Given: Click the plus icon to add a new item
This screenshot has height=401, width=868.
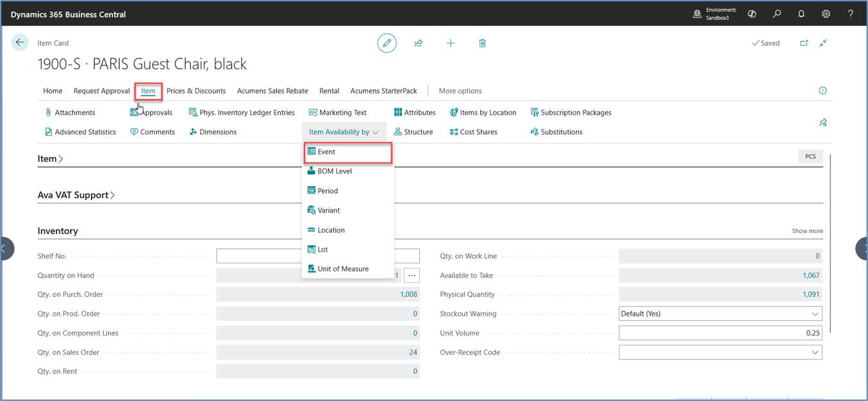Looking at the screenshot, I should coord(451,43).
